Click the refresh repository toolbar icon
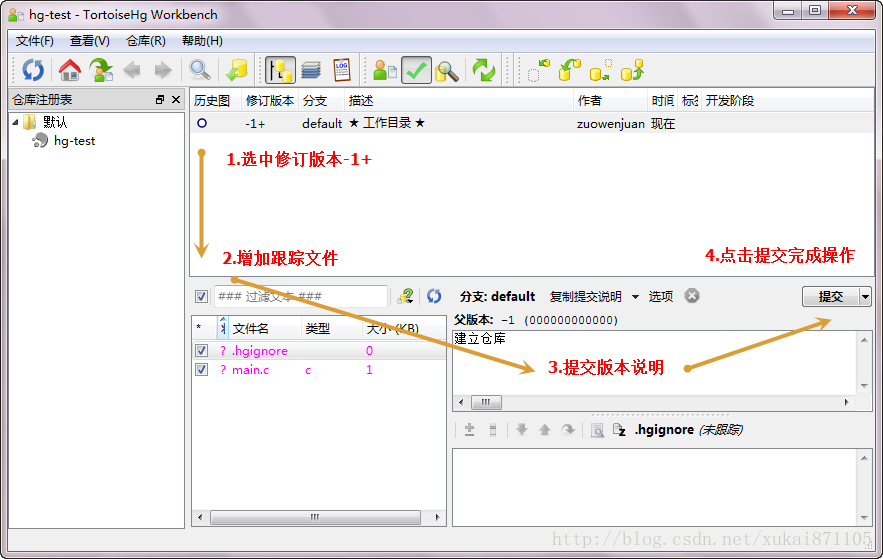883x559 pixels. click(33, 70)
